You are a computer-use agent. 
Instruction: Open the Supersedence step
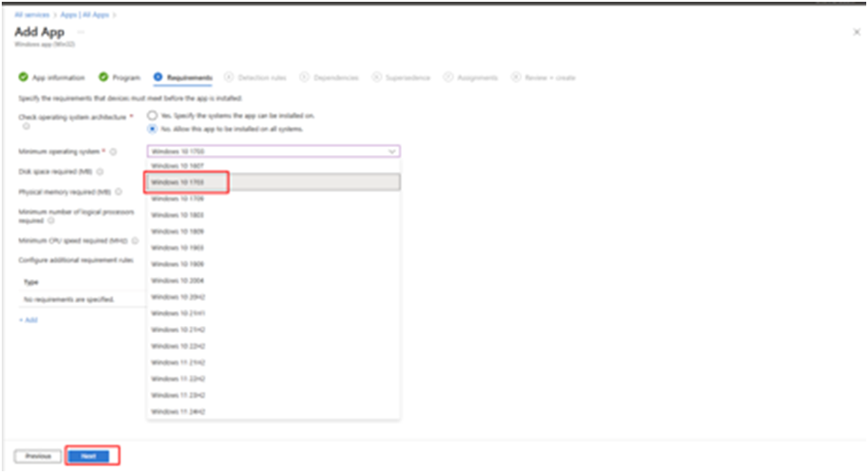pyautogui.click(x=402, y=77)
